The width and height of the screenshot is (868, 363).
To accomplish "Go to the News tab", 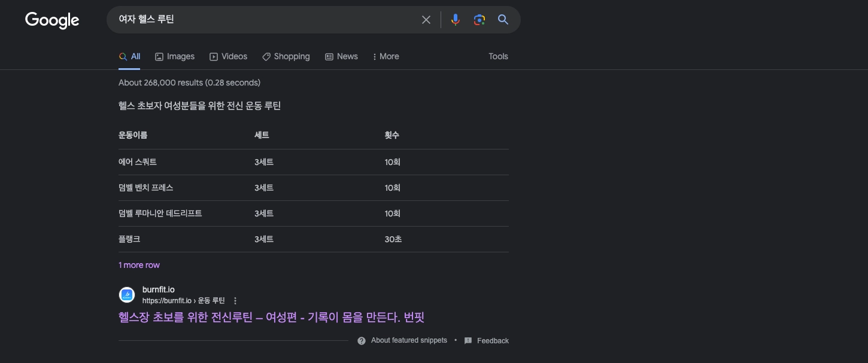I will pos(341,56).
